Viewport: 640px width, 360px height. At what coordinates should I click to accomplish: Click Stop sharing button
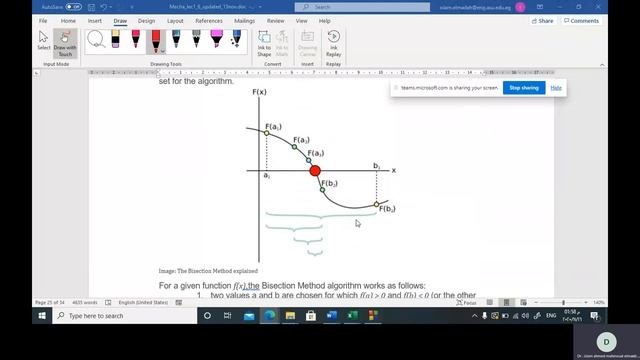524,88
